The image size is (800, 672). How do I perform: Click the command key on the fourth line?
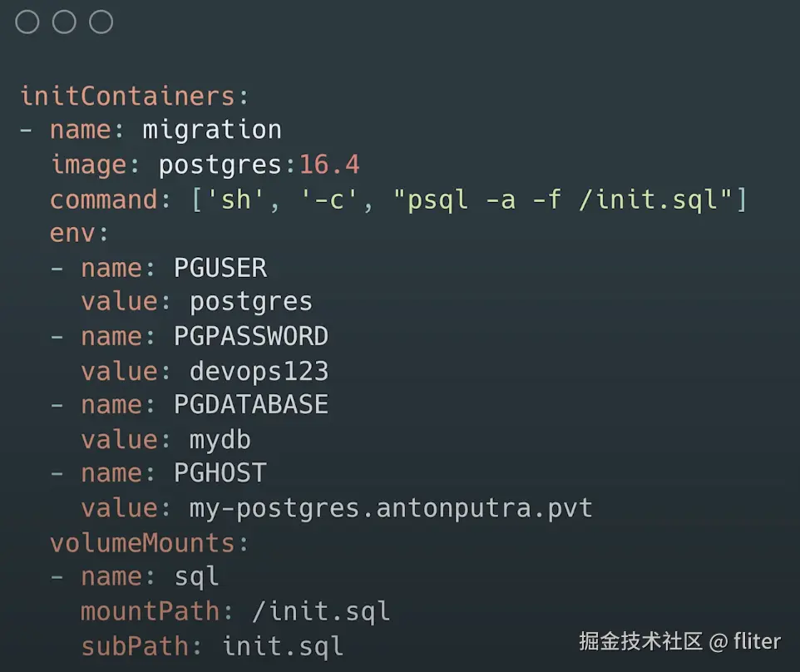[103, 200]
